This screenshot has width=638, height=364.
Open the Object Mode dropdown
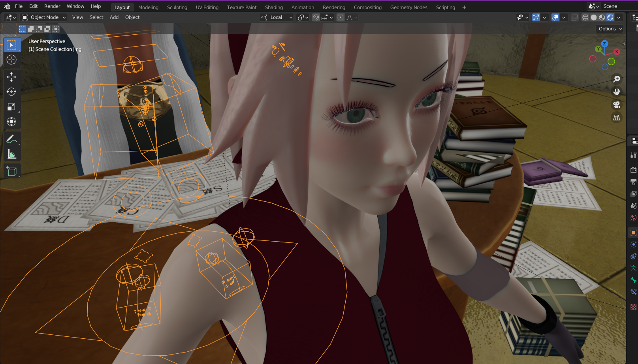coord(44,17)
